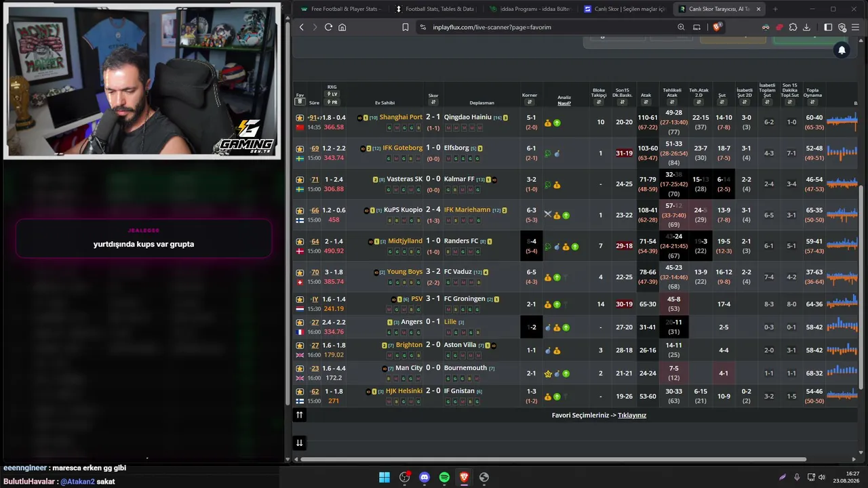Click the gold star analysis icon for Man City
This screenshot has height=488, width=868.
(548, 373)
